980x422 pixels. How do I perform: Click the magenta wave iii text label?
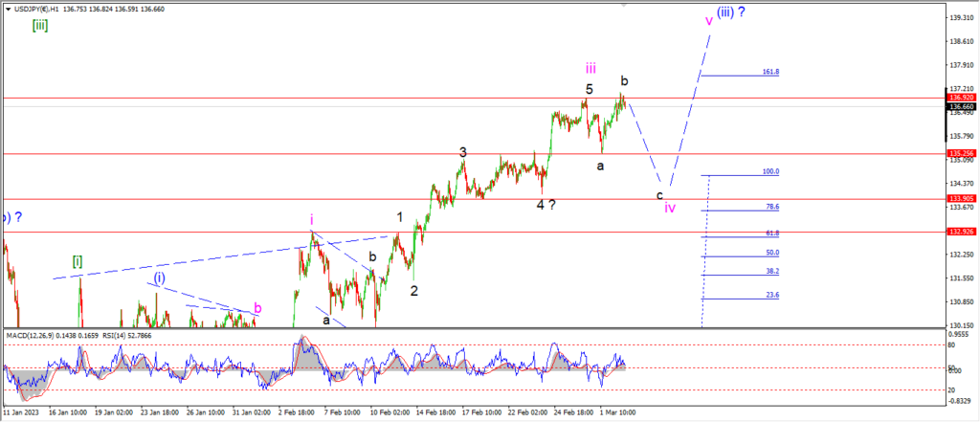click(x=590, y=68)
